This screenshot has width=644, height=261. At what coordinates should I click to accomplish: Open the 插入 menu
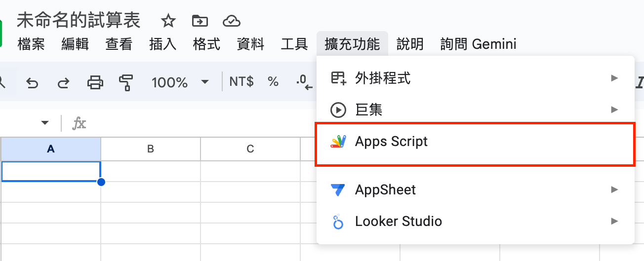pos(163,44)
